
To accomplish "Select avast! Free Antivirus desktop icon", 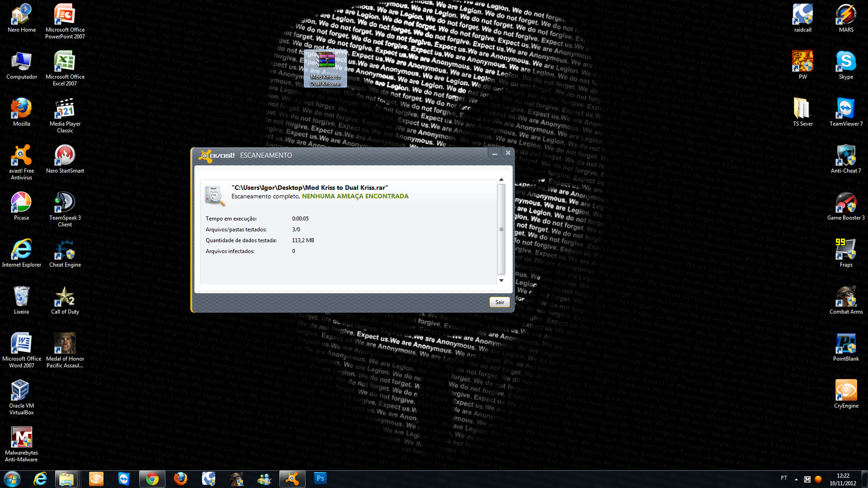I will (22, 163).
